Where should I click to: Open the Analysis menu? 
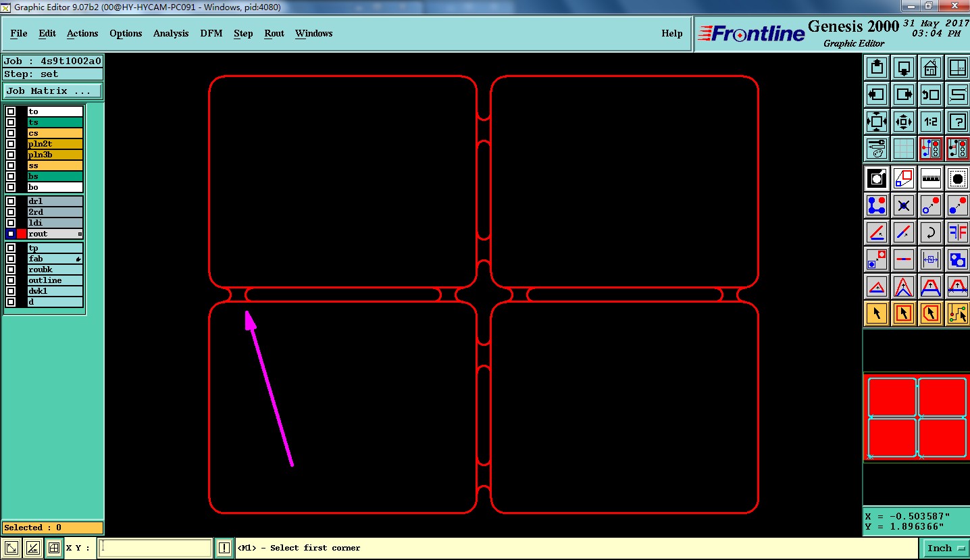point(171,33)
